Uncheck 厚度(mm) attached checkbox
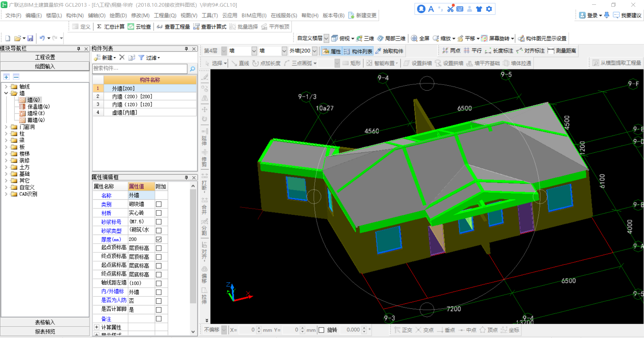Image resolution: width=644 pixels, height=338 pixels. click(159, 239)
